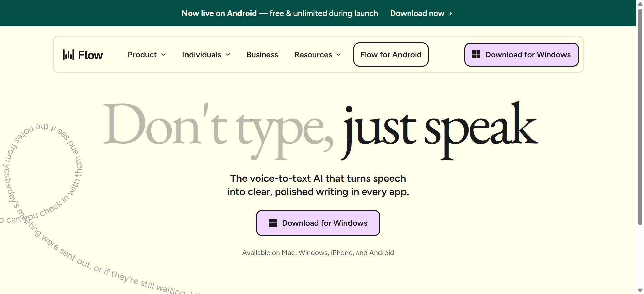Image resolution: width=644 pixels, height=294 pixels.
Task: Click the scrollbar up arrow
Action: tap(640, 4)
